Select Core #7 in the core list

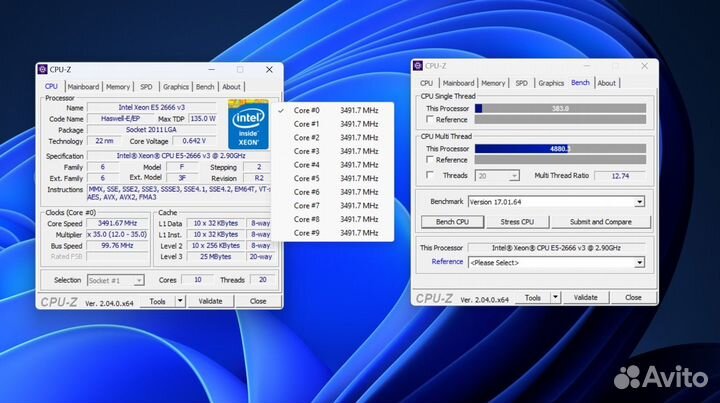[332, 206]
